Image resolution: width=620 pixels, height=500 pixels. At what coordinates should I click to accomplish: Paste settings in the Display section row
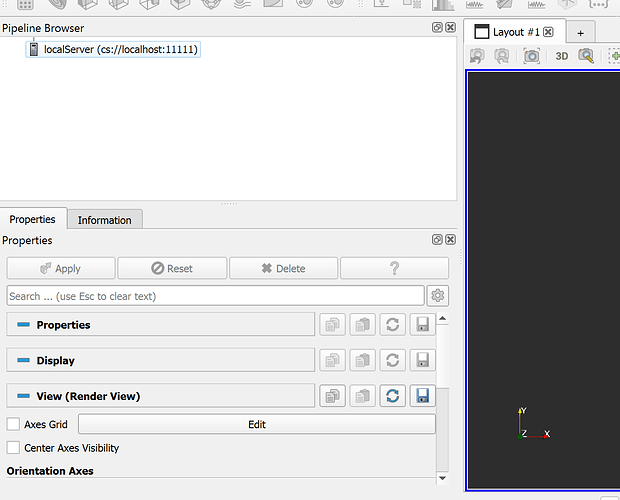click(x=362, y=360)
